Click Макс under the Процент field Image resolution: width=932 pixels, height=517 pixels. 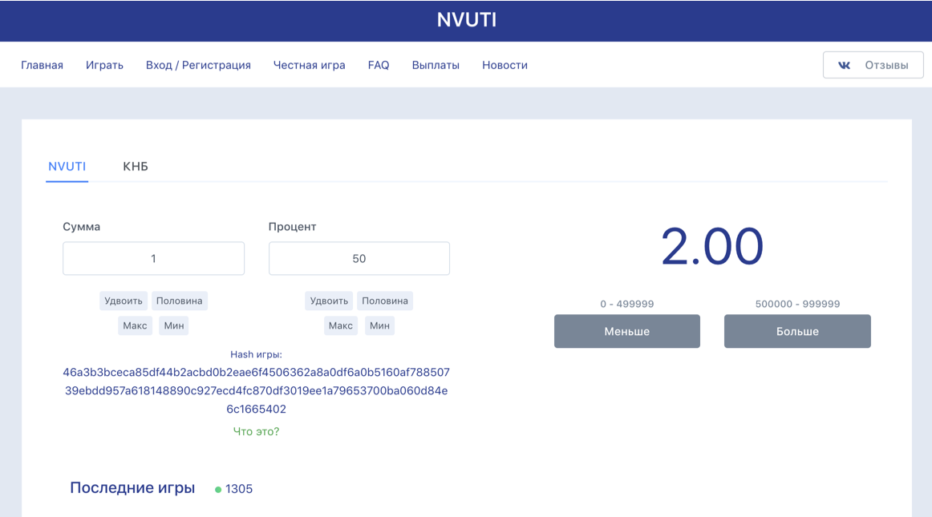(x=341, y=326)
